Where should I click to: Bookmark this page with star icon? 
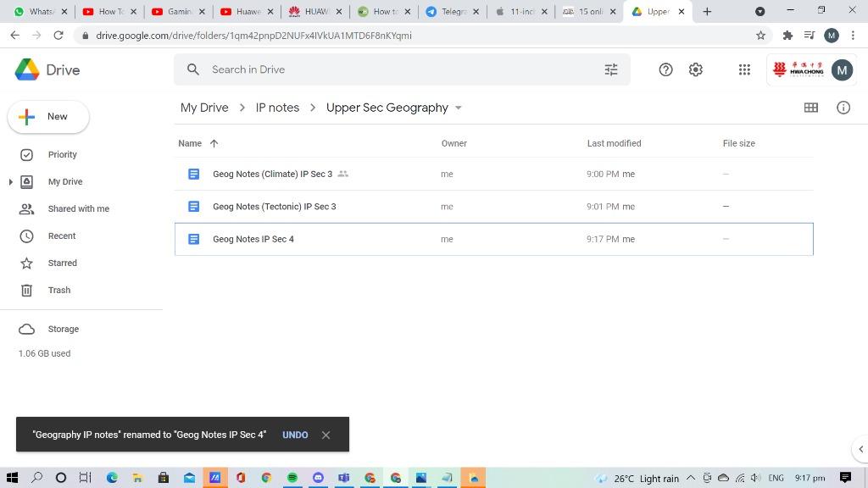pyautogui.click(x=760, y=36)
